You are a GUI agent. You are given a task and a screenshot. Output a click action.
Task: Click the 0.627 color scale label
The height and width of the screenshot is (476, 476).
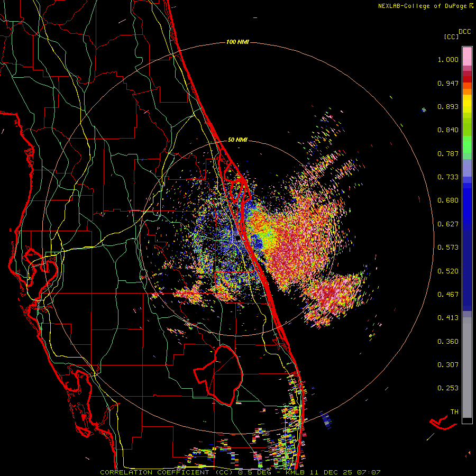(x=448, y=224)
